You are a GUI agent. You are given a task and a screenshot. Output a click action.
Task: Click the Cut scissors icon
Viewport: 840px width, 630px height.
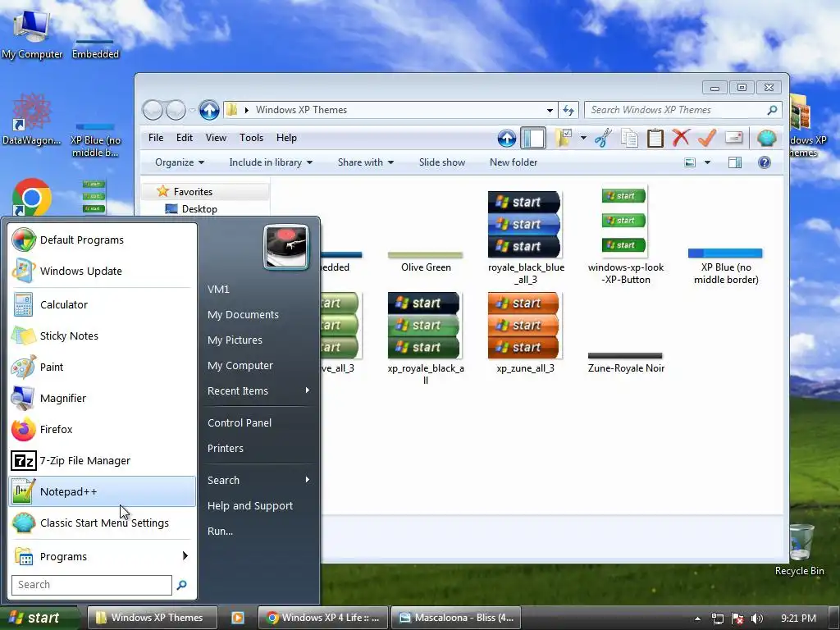pyautogui.click(x=604, y=138)
